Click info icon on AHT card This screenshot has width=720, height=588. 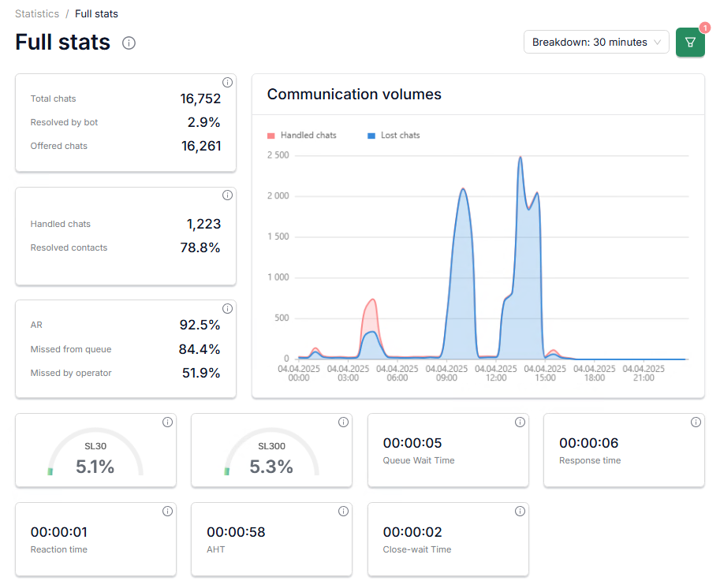tap(343, 512)
